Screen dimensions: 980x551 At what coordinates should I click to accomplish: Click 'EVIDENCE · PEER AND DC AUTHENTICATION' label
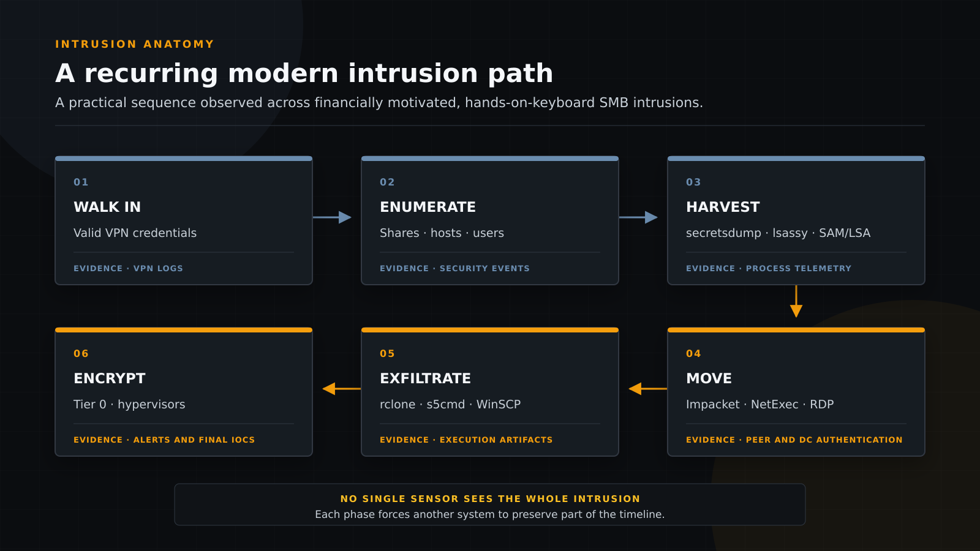pos(794,440)
